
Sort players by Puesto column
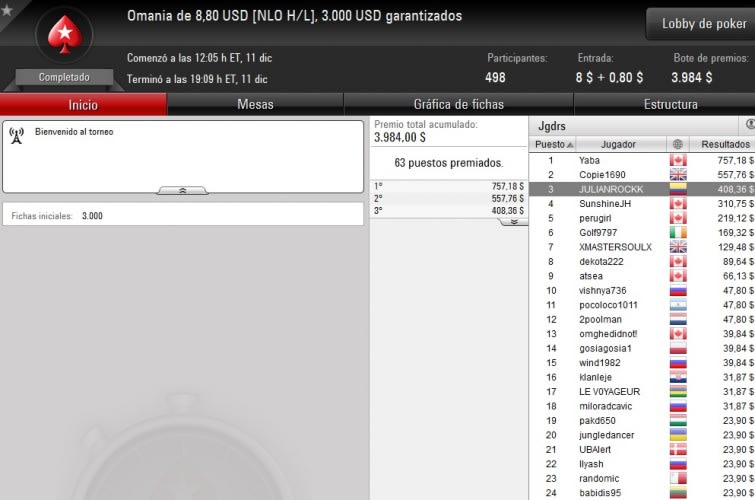pos(554,144)
